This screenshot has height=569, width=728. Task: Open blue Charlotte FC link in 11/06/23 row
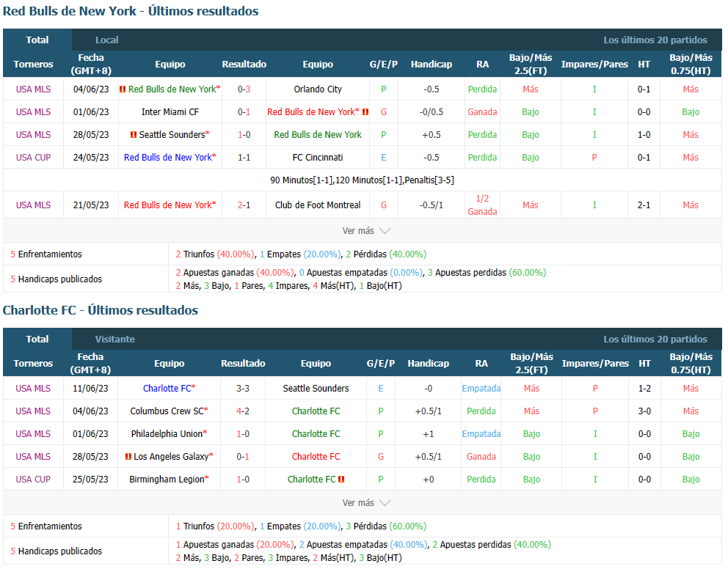[x=167, y=388]
